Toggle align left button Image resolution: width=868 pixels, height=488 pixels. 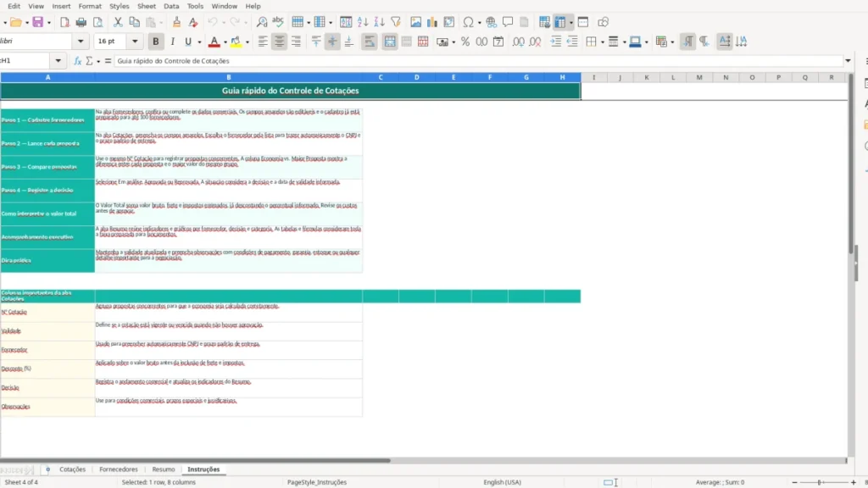tap(263, 42)
